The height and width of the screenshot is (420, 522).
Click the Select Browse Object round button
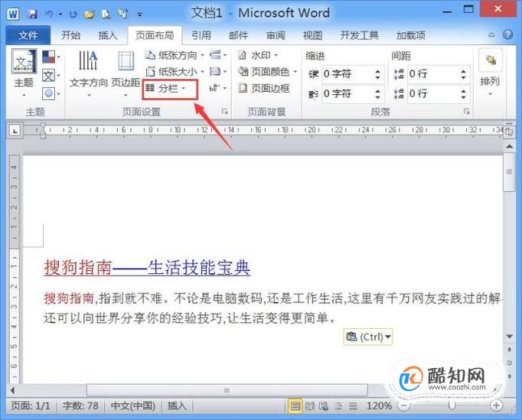(x=509, y=363)
